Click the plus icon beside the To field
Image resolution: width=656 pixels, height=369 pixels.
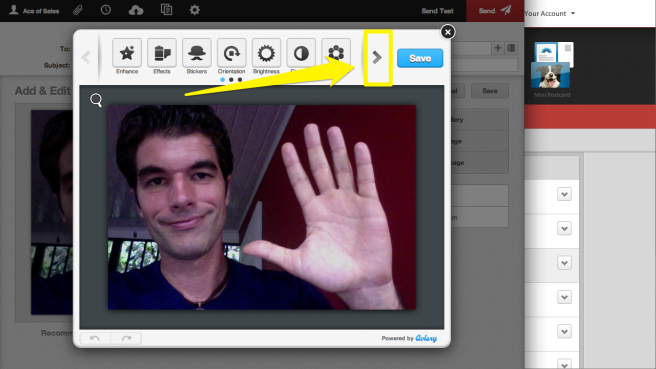[x=497, y=48]
